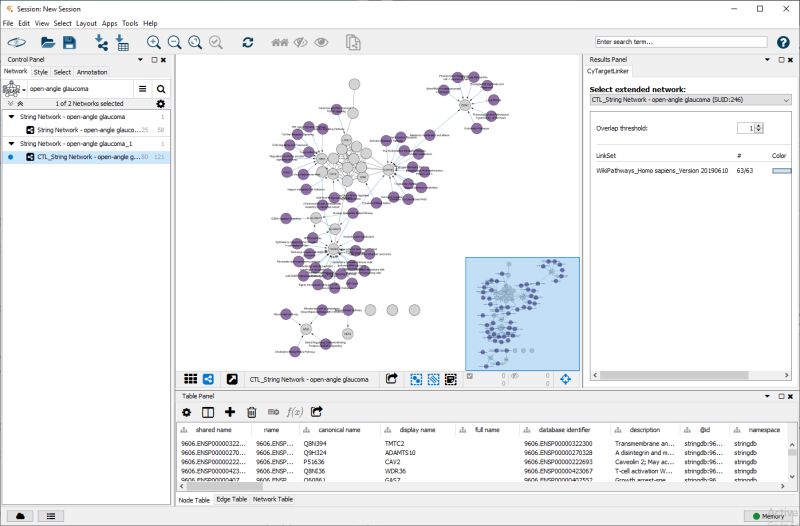
Task: Switch to Edge Table tab
Action: [232, 499]
